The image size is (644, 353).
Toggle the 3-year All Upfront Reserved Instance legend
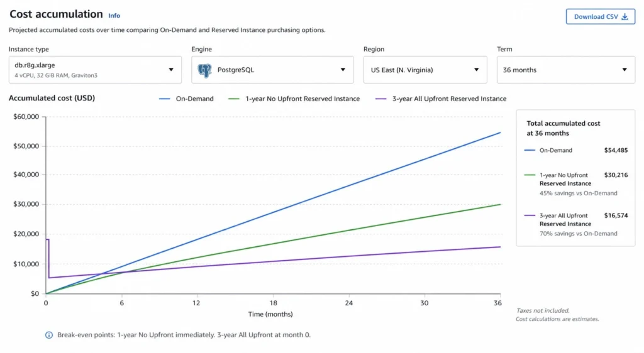441,99
